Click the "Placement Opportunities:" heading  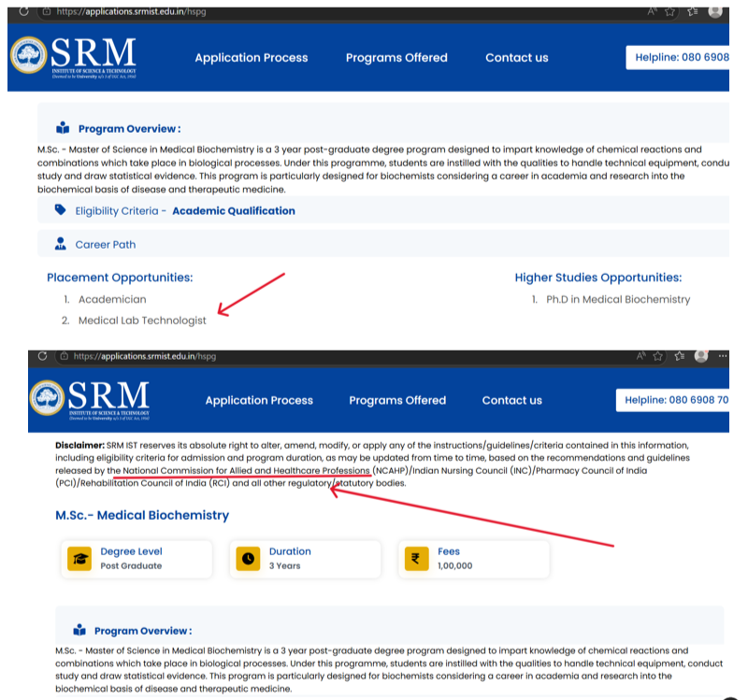tap(120, 278)
